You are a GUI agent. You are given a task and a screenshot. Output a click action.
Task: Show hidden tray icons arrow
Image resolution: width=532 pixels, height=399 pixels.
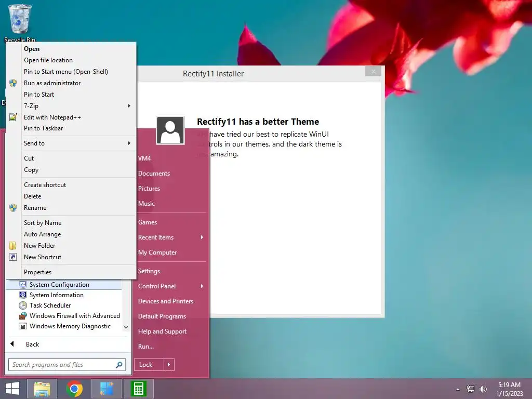click(458, 389)
